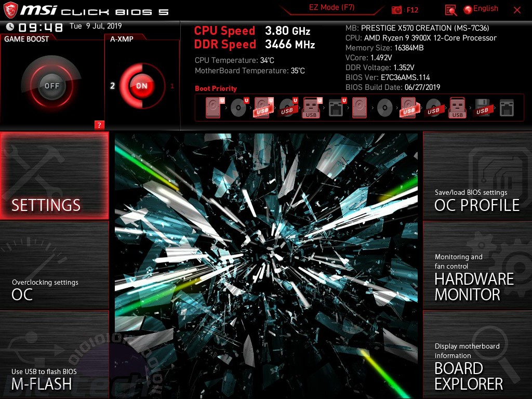The width and height of the screenshot is (532, 399).
Task: Click the date Tue 9 Jul, 2019
Action: (96, 26)
